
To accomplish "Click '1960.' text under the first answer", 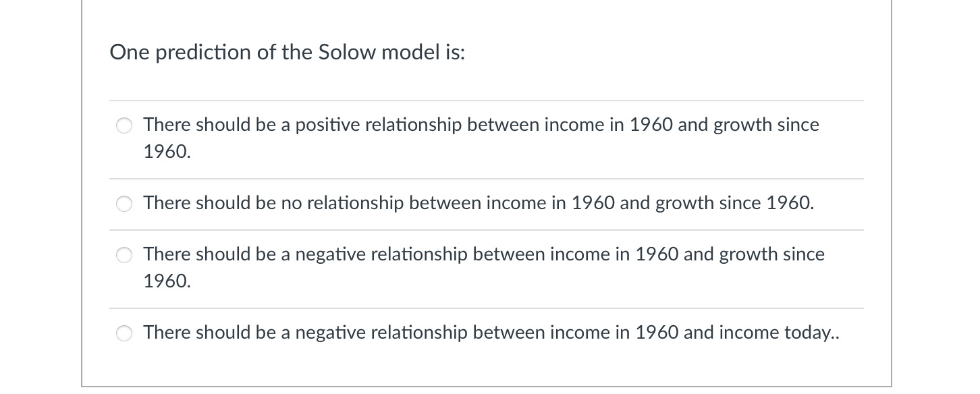I will coord(165,152).
